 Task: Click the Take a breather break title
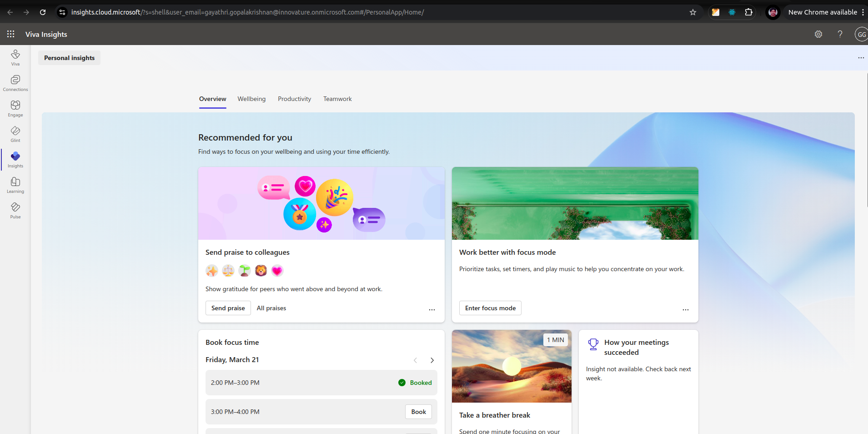pyautogui.click(x=495, y=415)
